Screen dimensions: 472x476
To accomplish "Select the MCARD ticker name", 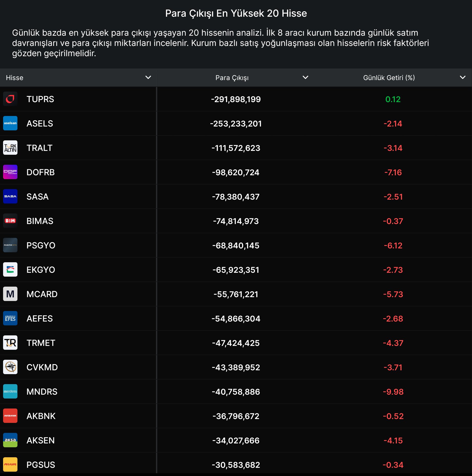I will [x=42, y=294].
